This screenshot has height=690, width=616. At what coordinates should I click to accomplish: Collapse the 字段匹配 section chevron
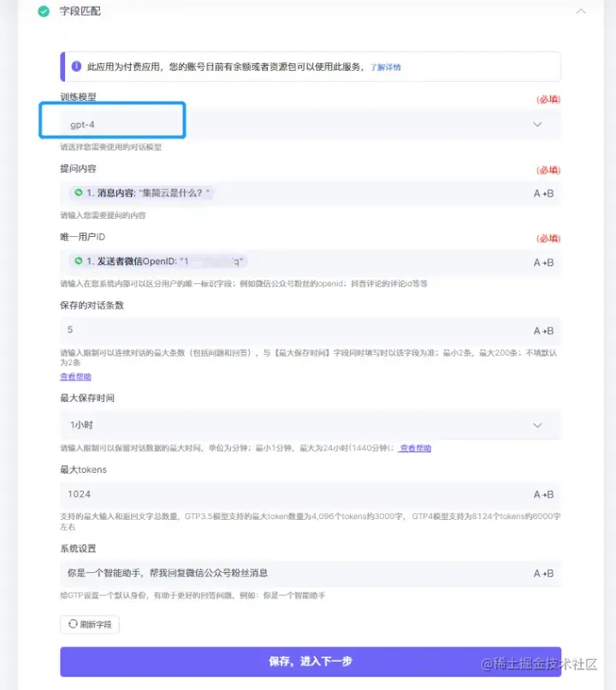click(581, 11)
